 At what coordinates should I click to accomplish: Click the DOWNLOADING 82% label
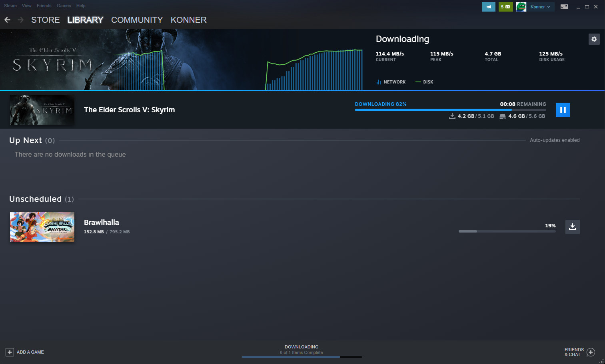tap(381, 104)
